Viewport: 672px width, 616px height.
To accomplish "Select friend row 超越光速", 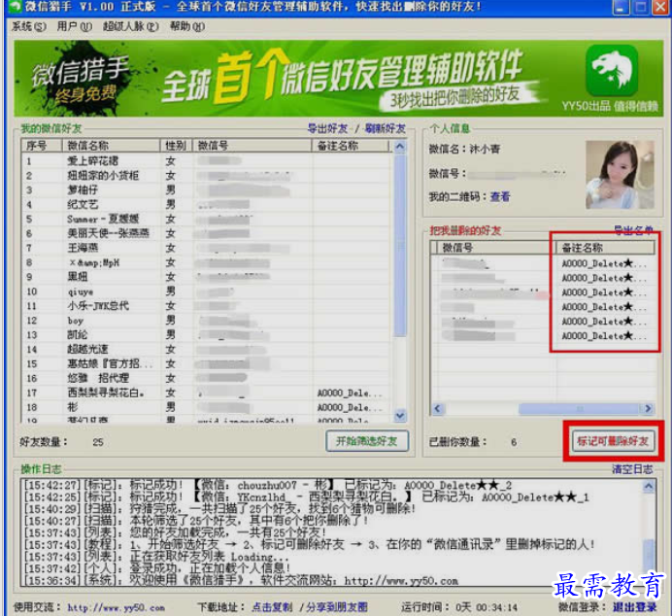I will [206, 350].
